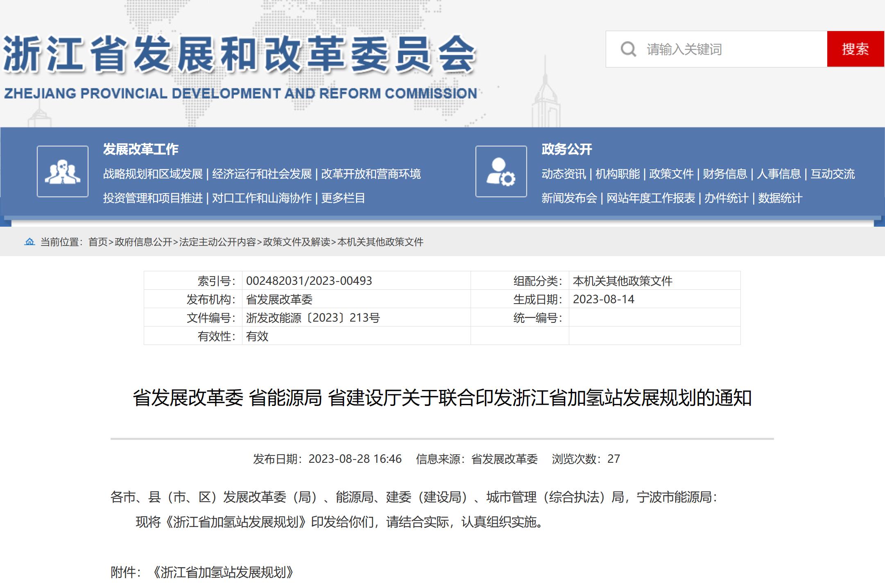Image resolution: width=885 pixels, height=588 pixels.
Task: Click the home icon in breadcrumb
Action: pyautogui.click(x=29, y=242)
